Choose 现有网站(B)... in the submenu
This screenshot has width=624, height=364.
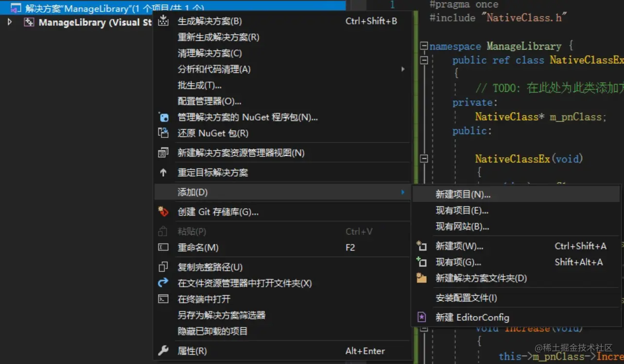516,226
